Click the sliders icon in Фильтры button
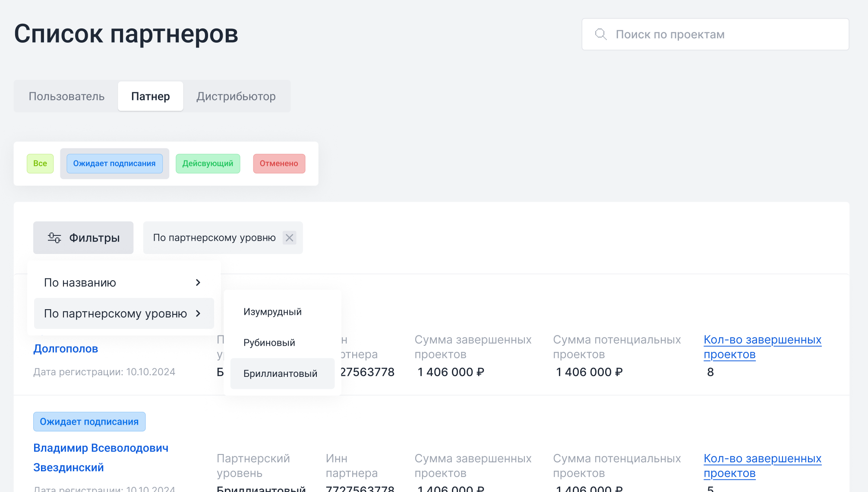This screenshot has width=868, height=492. [x=54, y=238]
